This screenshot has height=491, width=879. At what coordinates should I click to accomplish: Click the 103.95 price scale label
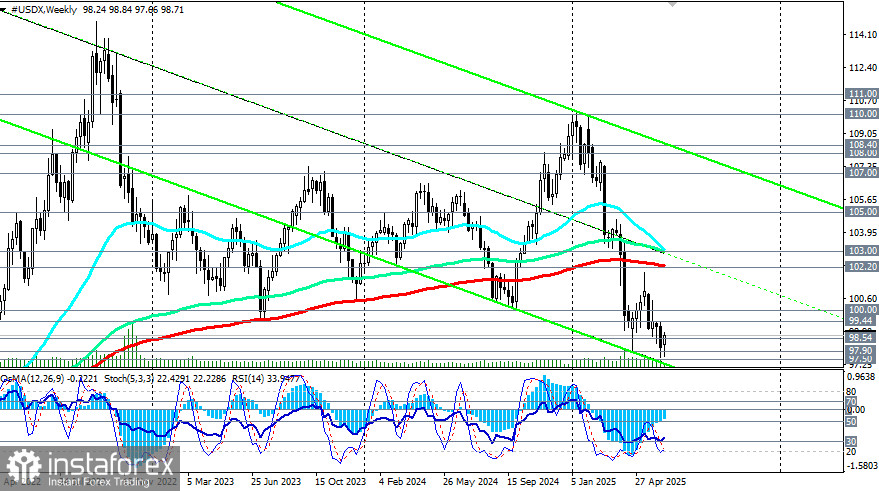[862, 233]
